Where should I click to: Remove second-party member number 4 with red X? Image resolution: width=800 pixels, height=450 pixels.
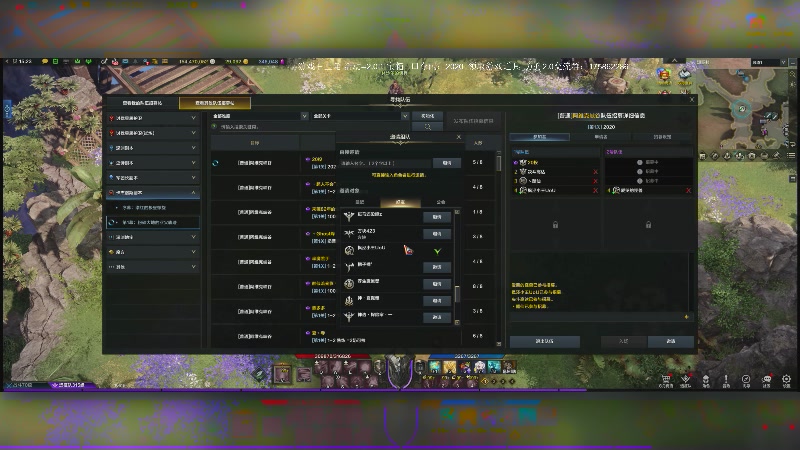click(x=688, y=190)
